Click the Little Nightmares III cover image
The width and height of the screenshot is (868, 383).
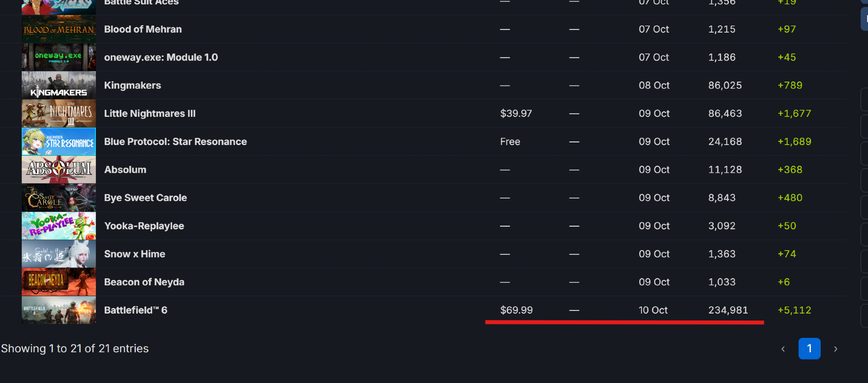(x=59, y=113)
